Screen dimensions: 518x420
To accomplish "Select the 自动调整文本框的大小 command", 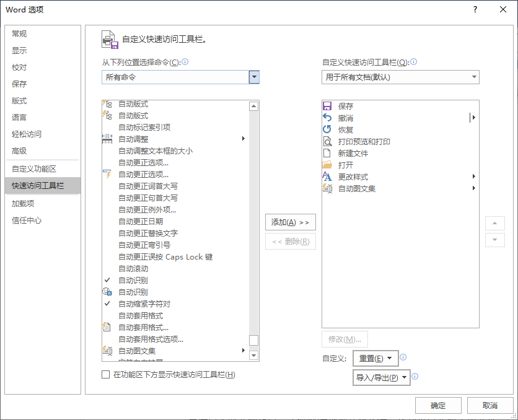I will tap(175, 151).
